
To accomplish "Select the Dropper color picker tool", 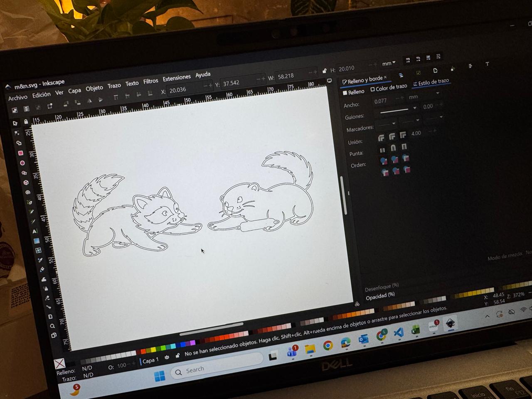I will pos(40,260).
